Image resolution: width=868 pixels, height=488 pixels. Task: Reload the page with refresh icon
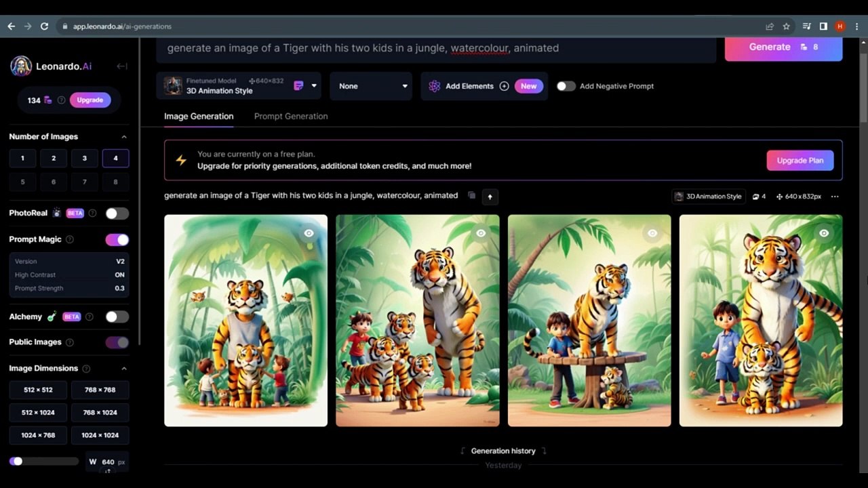pos(45,26)
